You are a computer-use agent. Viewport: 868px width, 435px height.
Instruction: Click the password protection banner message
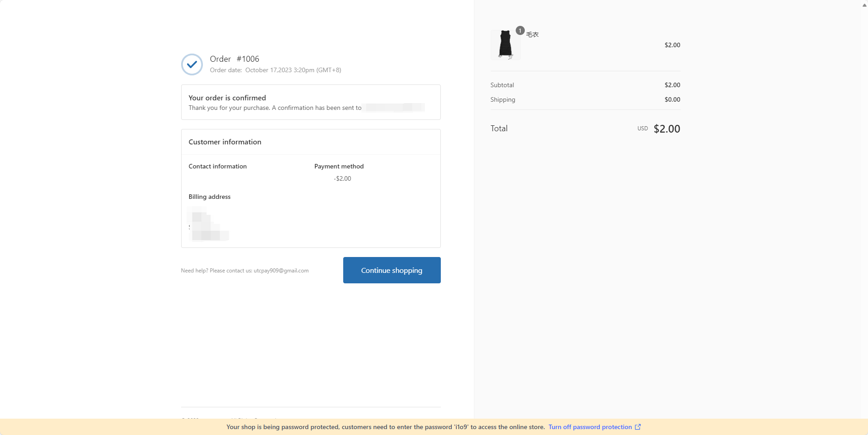click(x=385, y=427)
